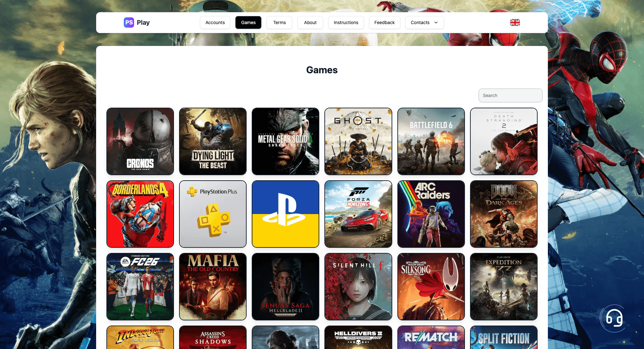Open the Cronos The New Dawn cover
Screen dimensions: 644x349
pos(140,141)
